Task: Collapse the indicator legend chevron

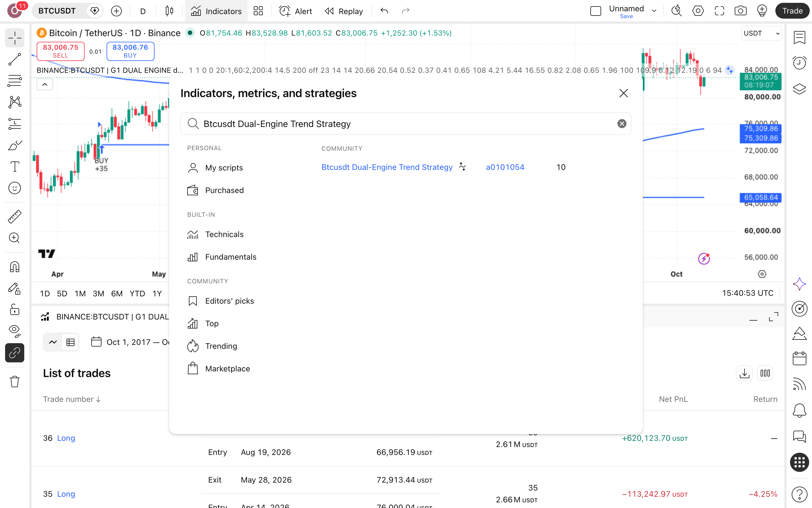Action: 45,84
